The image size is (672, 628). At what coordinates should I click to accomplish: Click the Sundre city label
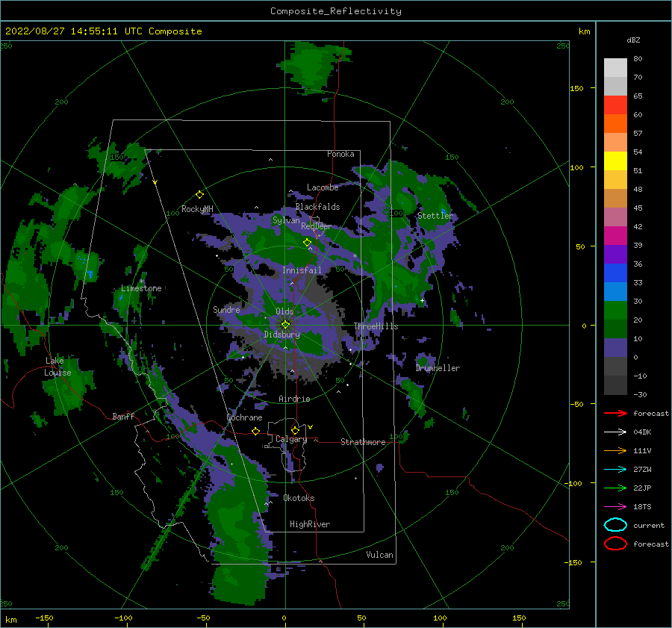(x=226, y=309)
